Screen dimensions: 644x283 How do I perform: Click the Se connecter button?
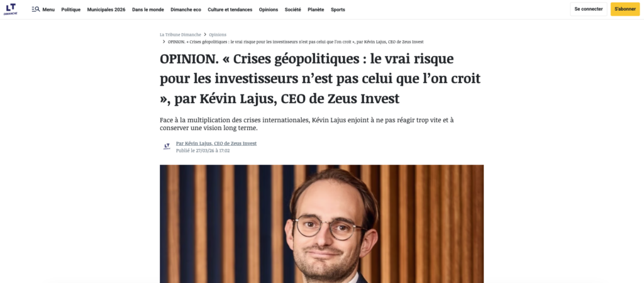[589, 9]
